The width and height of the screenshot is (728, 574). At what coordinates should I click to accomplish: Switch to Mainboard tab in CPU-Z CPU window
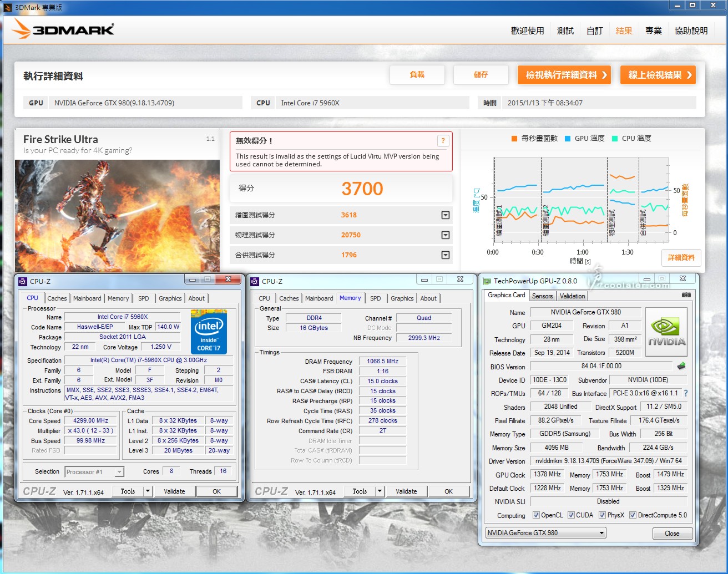click(x=88, y=298)
